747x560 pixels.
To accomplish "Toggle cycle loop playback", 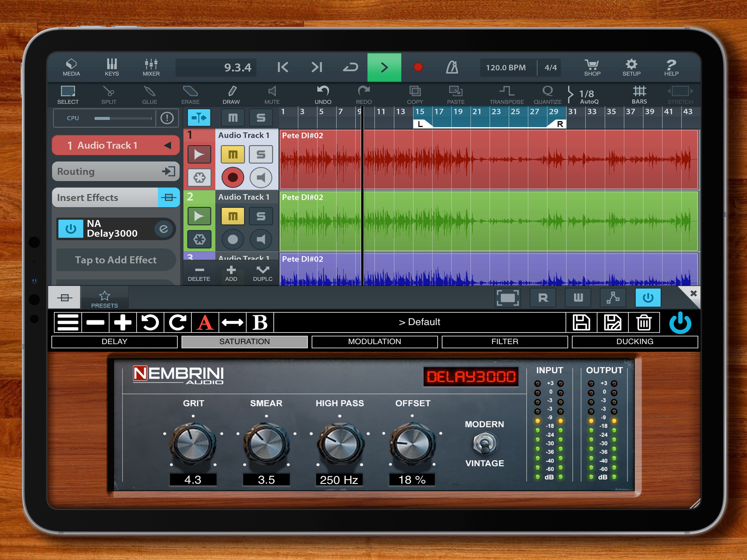I will coord(350,67).
